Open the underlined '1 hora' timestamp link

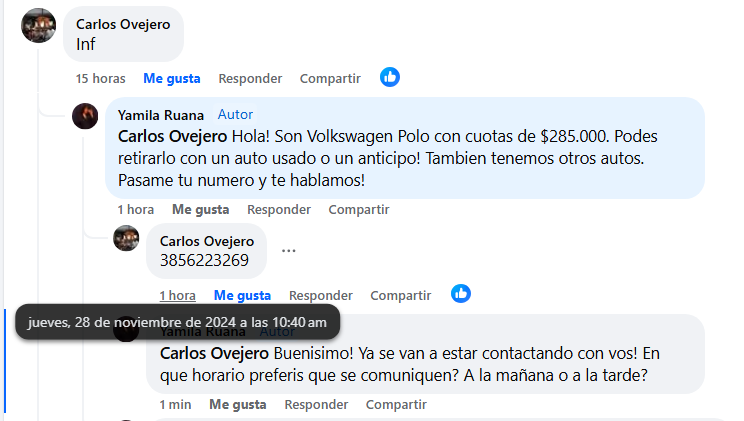point(177,295)
